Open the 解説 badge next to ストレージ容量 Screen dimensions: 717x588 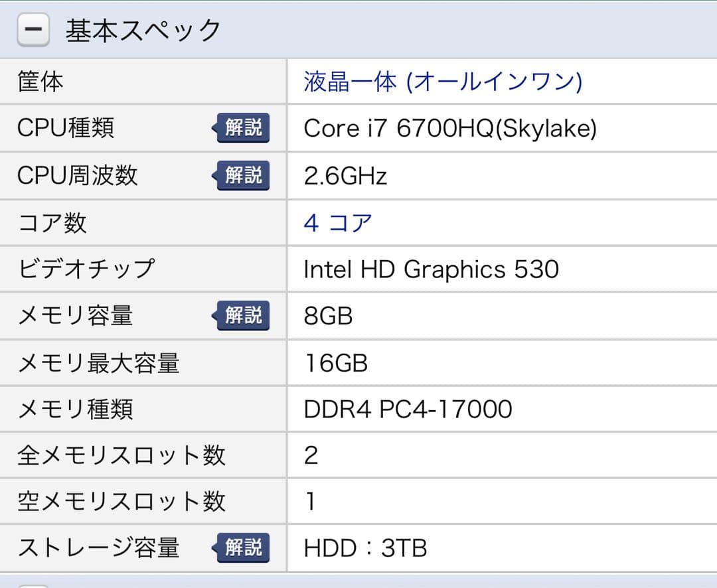(242, 548)
